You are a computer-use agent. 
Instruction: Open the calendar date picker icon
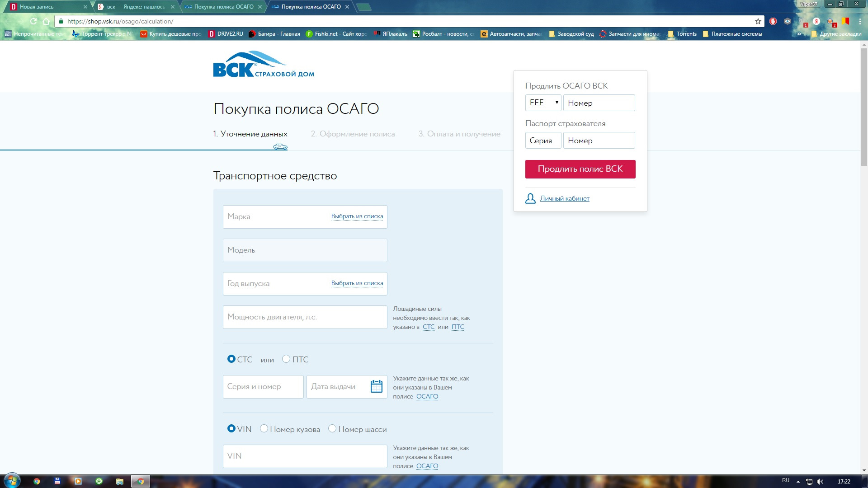(x=376, y=387)
